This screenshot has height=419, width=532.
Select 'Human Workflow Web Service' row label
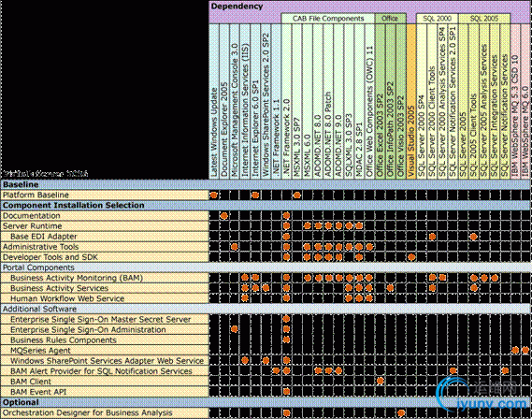coord(67,298)
